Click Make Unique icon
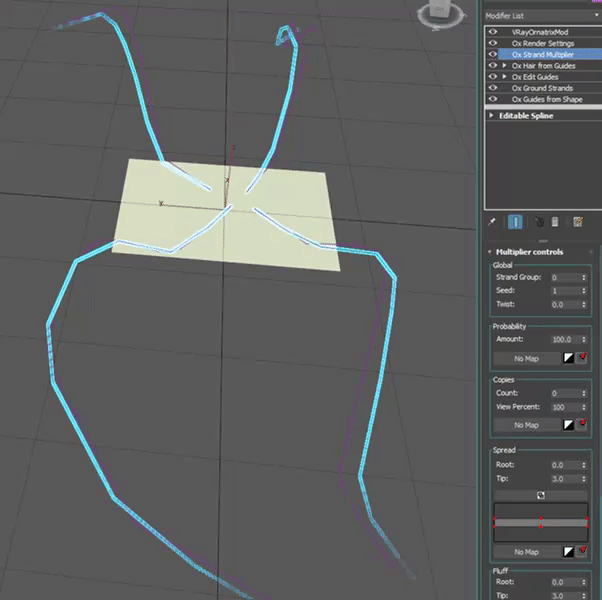The width and height of the screenshot is (602, 600). [538, 223]
